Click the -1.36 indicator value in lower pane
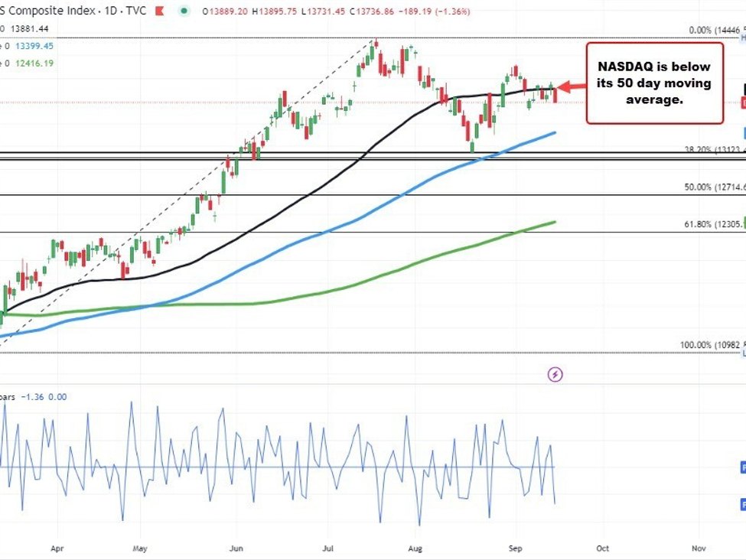 [x=33, y=397]
